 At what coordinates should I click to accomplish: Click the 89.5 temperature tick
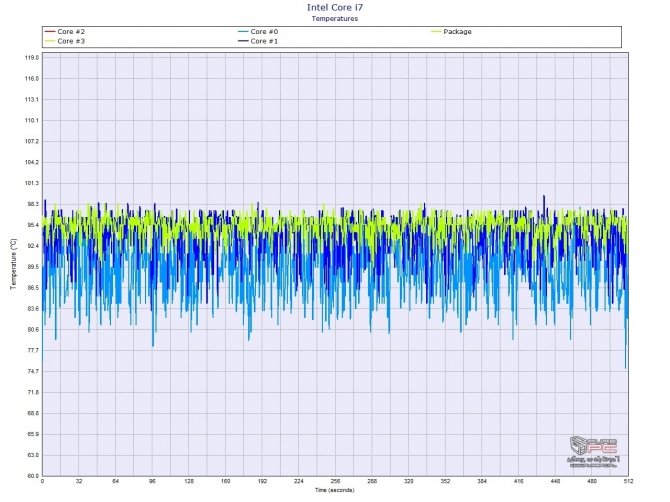[x=33, y=267]
